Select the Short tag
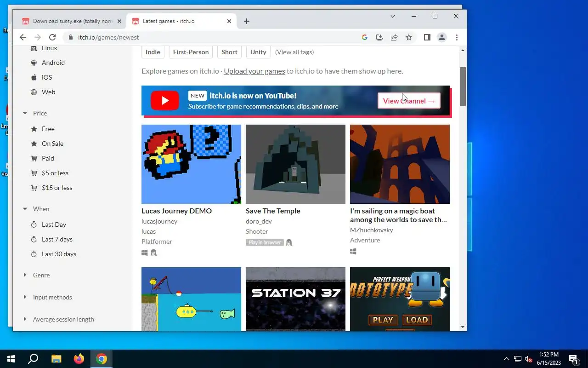Screen dimensions: 588x368 [229, 52]
